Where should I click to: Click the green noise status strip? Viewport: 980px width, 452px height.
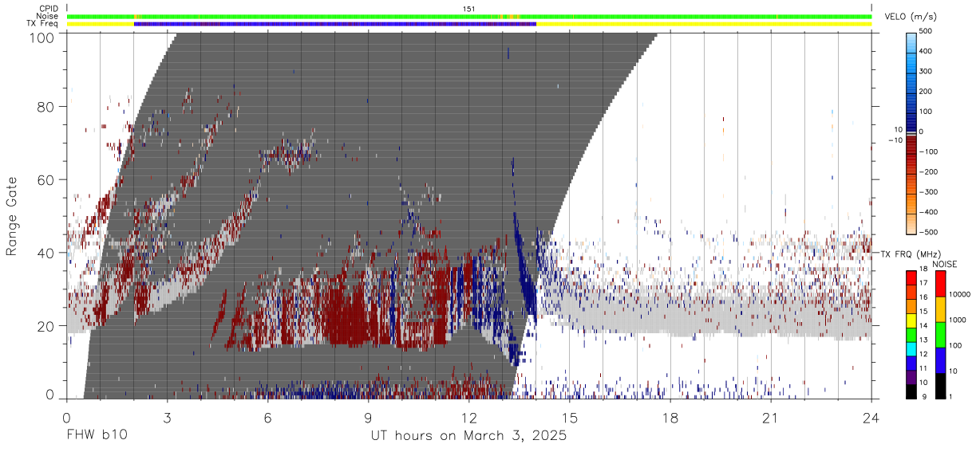469,16
